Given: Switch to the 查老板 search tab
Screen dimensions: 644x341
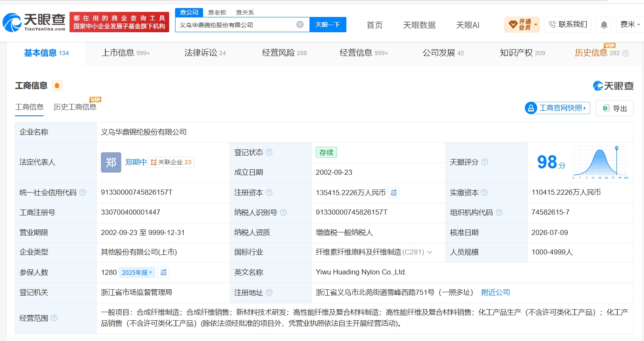Looking at the screenshot, I should [217, 12].
